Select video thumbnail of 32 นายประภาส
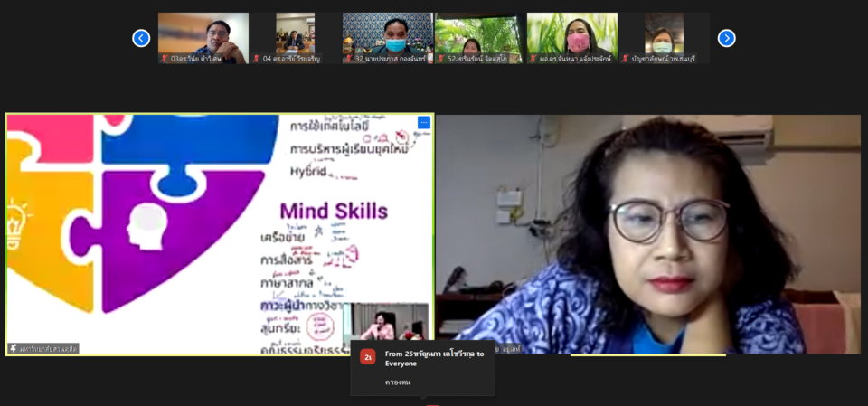The image size is (868, 406). [388, 38]
